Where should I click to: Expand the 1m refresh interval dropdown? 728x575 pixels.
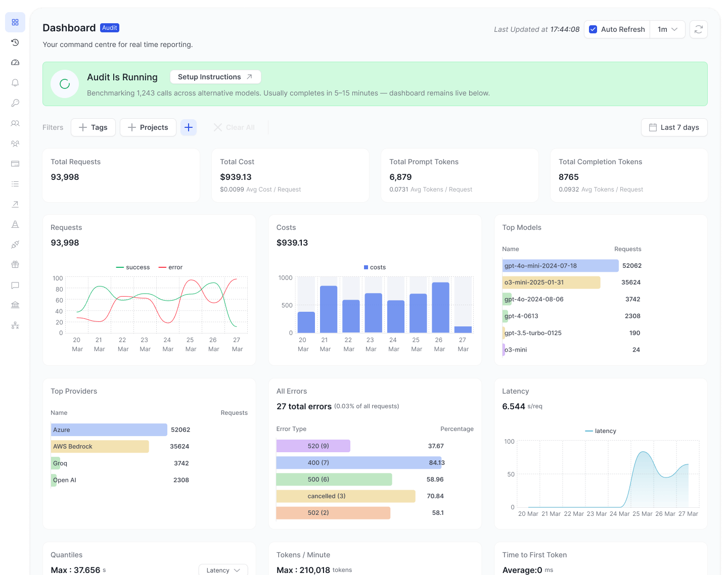pyautogui.click(x=667, y=29)
